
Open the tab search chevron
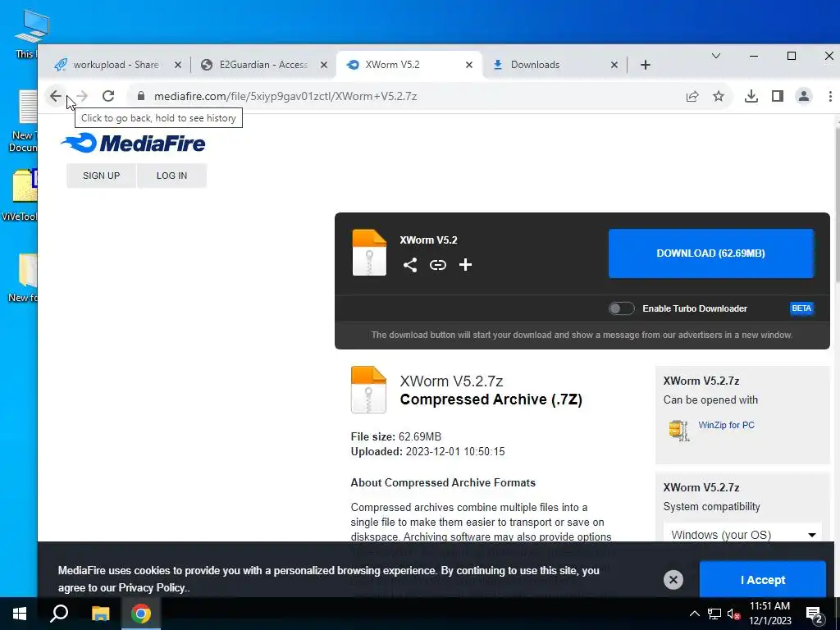coord(715,56)
